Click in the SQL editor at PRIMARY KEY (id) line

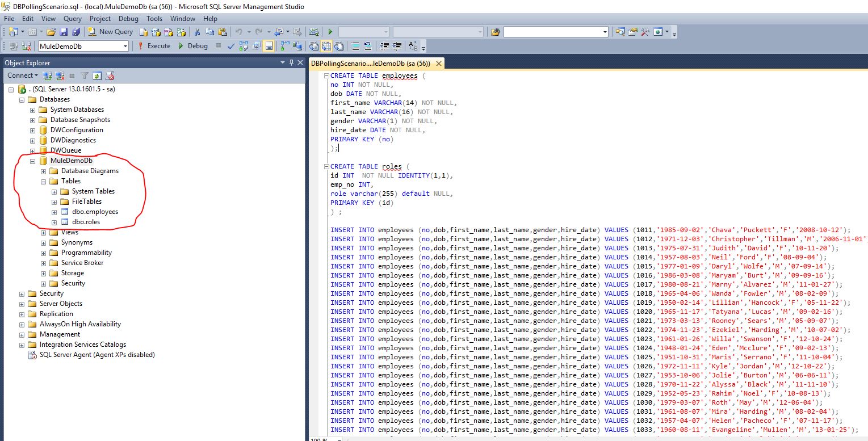[x=361, y=203]
